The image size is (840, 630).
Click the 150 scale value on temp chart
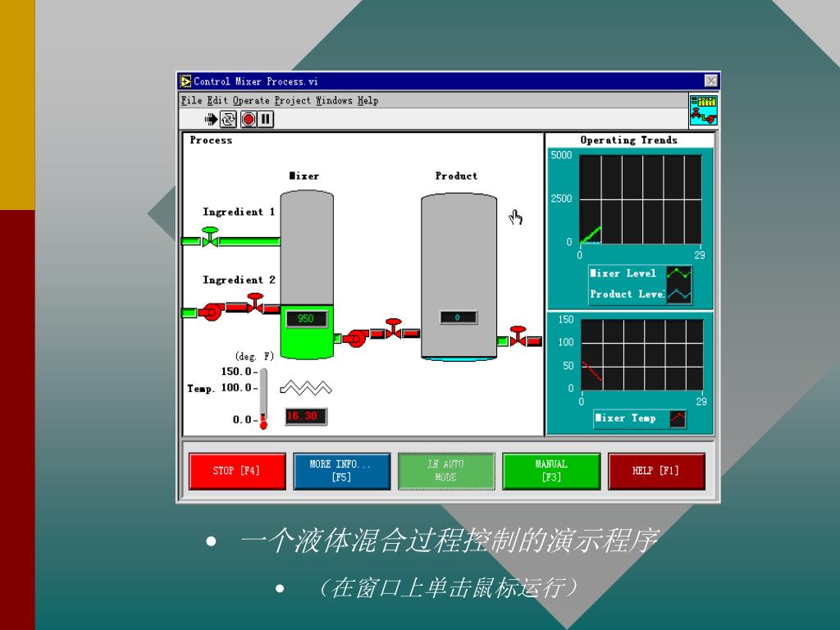(x=566, y=319)
